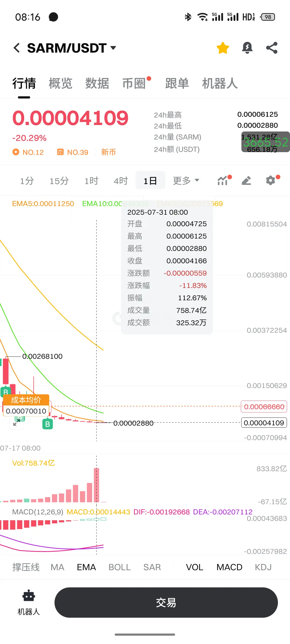Tap the -20.29% change text
The image size is (290, 644).
(29, 138)
